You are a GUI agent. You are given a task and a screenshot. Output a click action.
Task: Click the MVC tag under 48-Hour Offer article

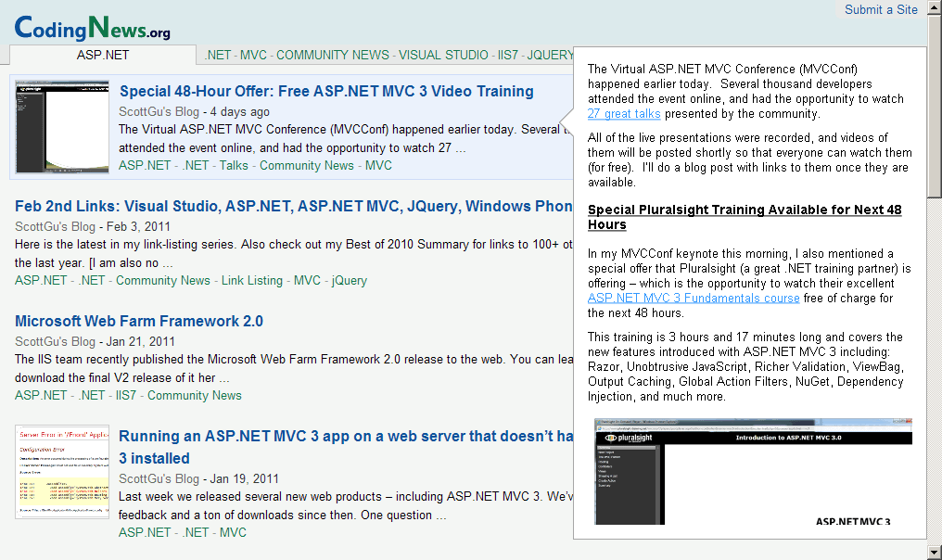tap(378, 165)
